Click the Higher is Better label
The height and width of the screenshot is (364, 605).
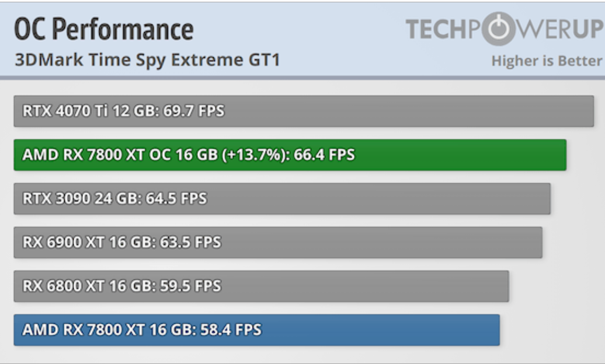[x=546, y=61]
